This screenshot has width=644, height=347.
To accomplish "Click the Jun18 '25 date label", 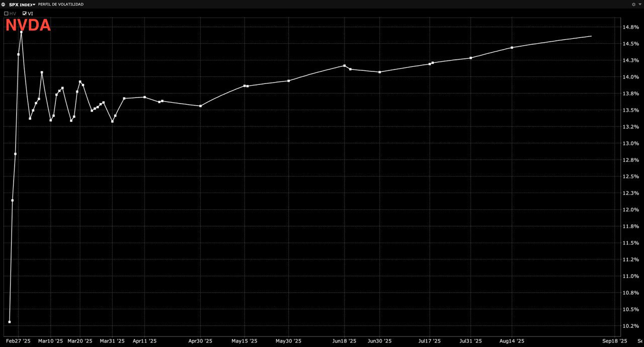I will point(344,341).
